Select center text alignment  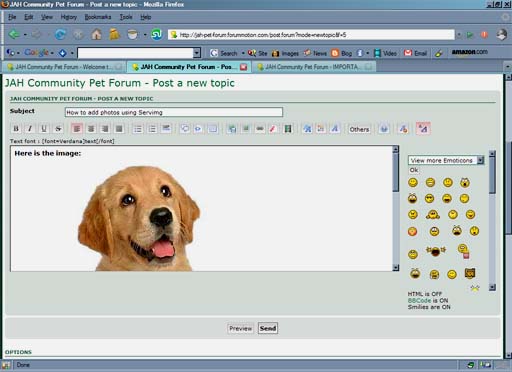(91, 129)
